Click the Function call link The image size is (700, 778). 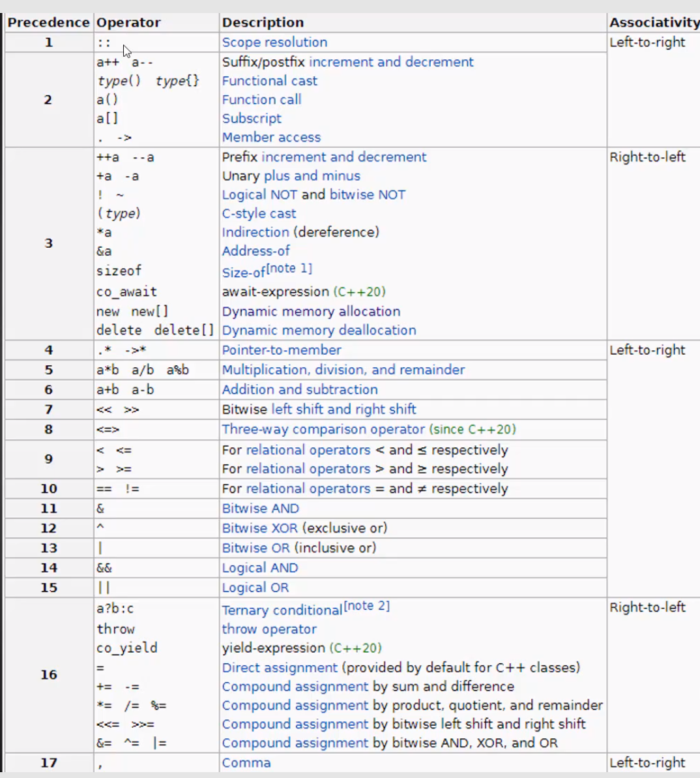(262, 100)
